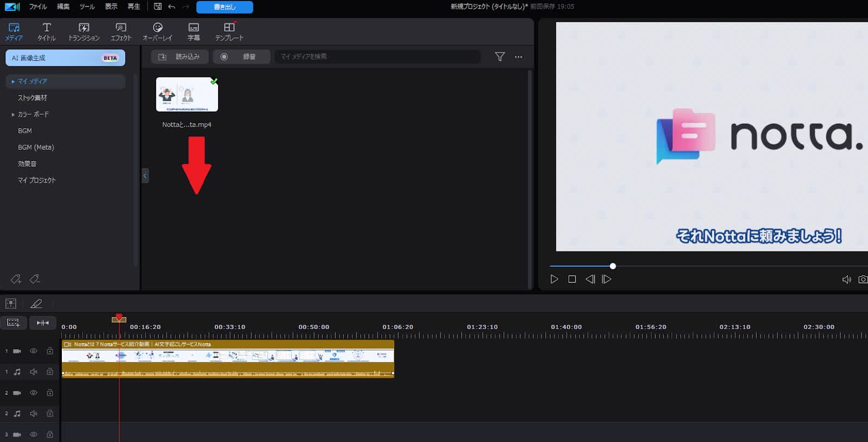Select BGM in the sidebar
The image size is (868, 442).
click(x=25, y=131)
